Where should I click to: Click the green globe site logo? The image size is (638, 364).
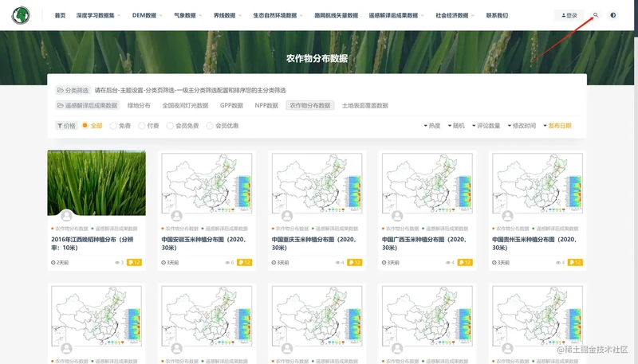21,15
